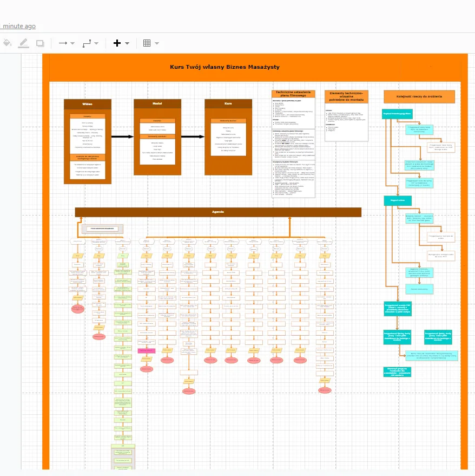Click the Line Color pencil icon
The image size is (475, 476).
23,43
